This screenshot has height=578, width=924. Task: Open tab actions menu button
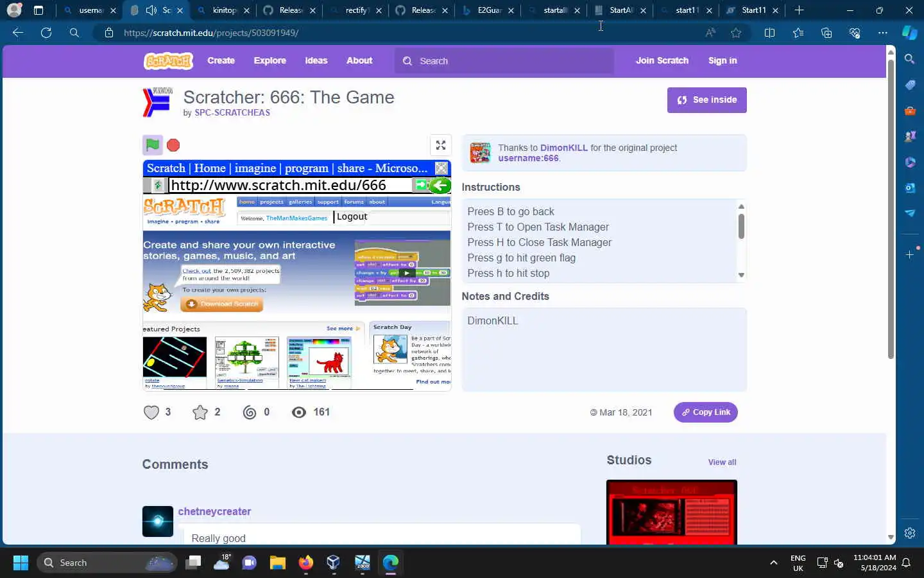[x=38, y=10]
